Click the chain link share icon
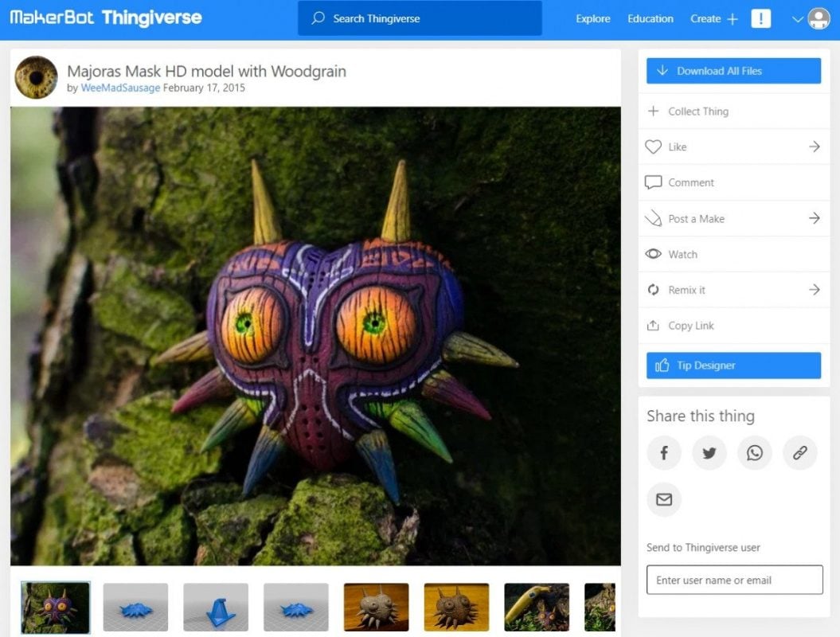The width and height of the screenshot is (840, 637). point(800,453)
